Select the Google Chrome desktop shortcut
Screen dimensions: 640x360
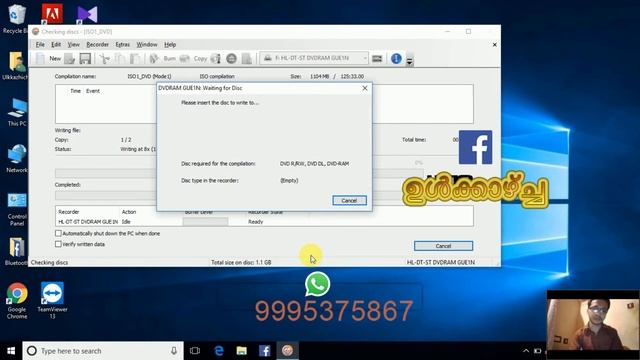coord(17,301)
